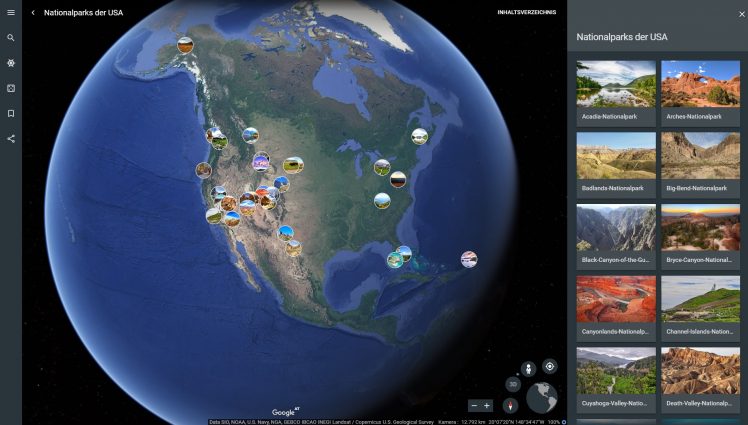The width and height of the screenshot is (748, 425).
Task: Zoom in with the plus button
Action: click(487, 405)
